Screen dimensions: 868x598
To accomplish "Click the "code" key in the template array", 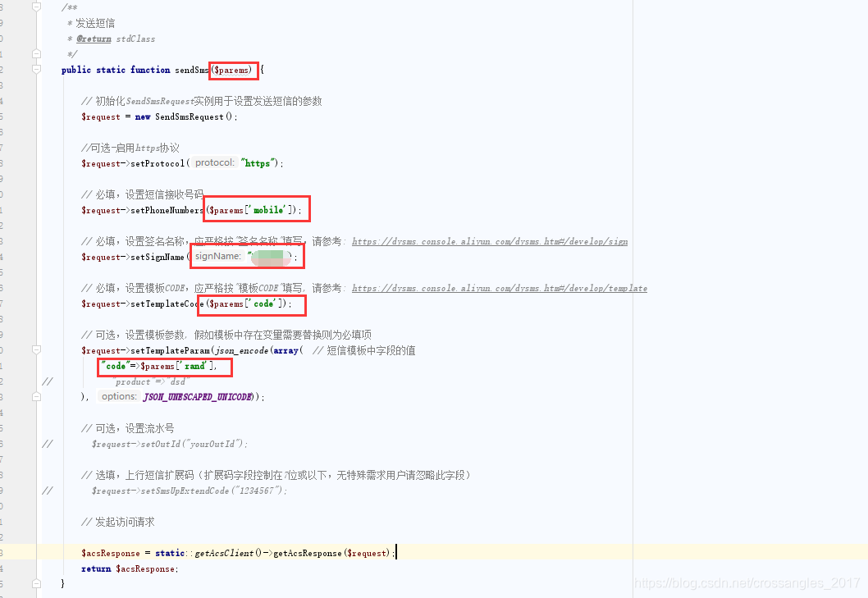I will pos(115,366).
